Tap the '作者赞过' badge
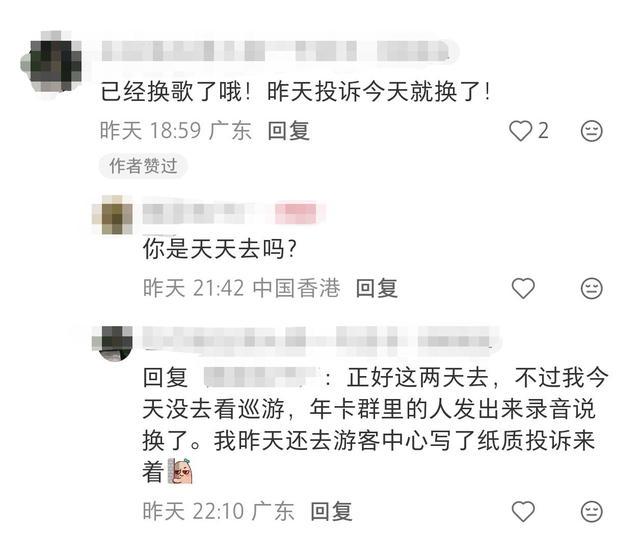 point(143,166)
